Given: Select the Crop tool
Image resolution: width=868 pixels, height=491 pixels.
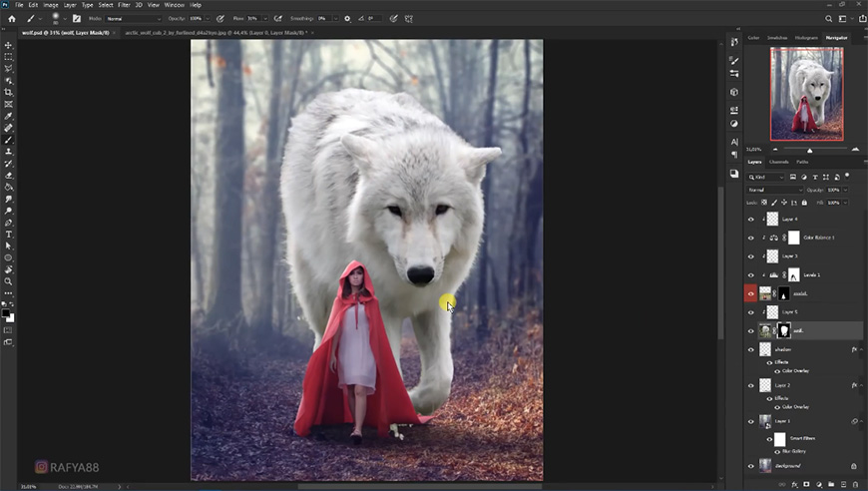Looking at the screenshot, I should pos(8,93).
